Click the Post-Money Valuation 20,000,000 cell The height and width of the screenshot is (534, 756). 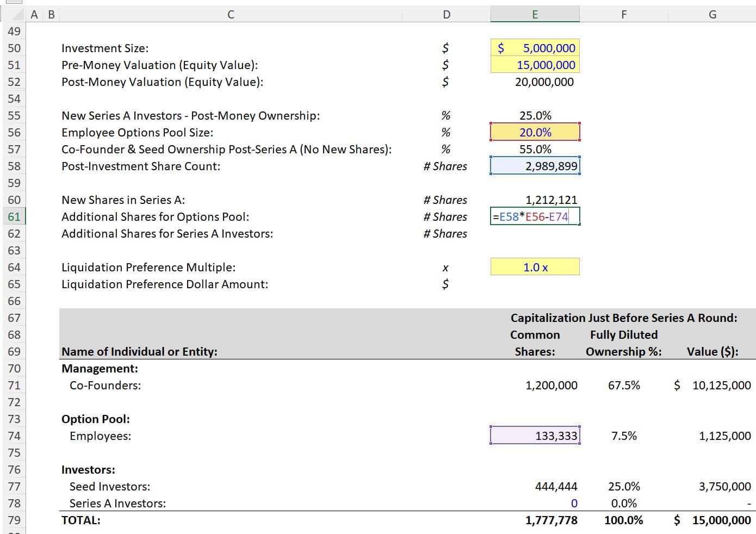[535, 82]
